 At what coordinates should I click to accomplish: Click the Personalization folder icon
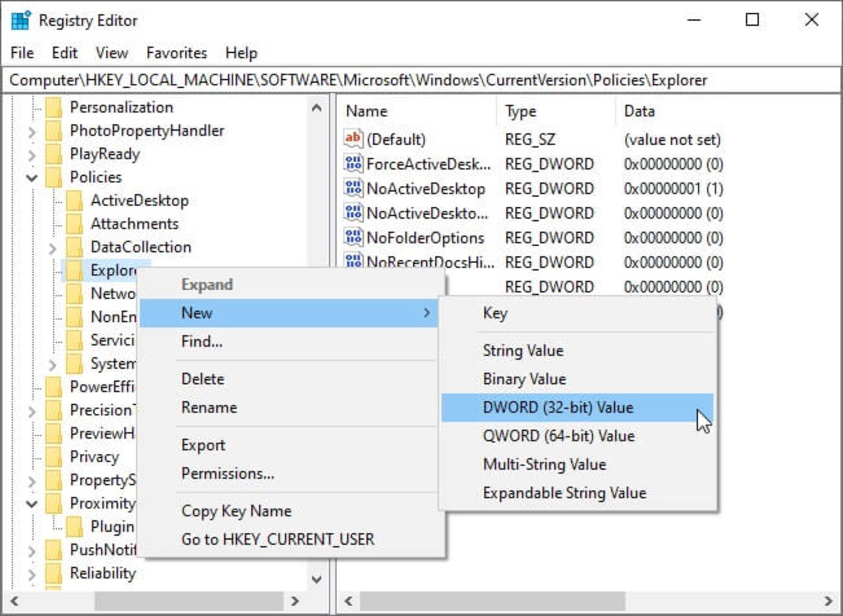tap(54, 107)
